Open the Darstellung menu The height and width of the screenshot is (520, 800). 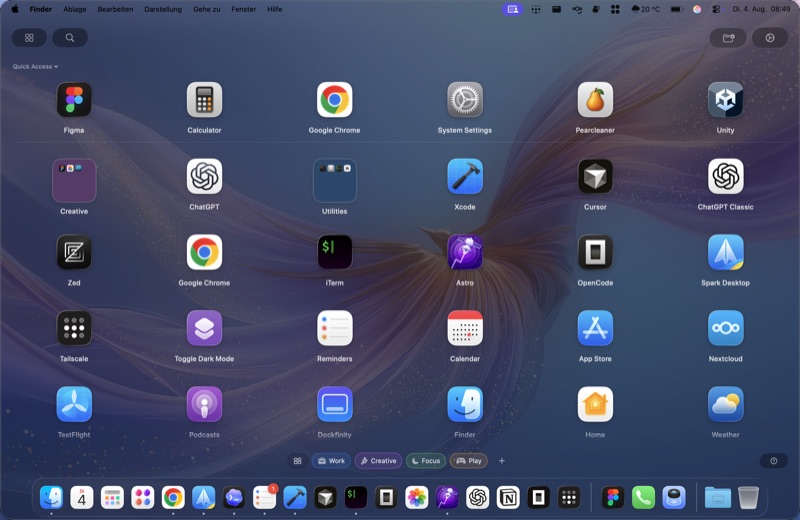(x=163, y=9)
